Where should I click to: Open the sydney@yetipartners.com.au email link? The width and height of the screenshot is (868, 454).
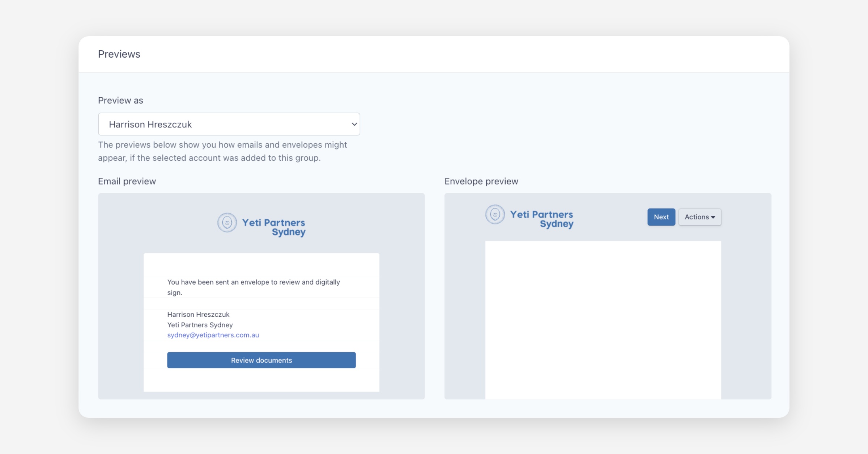click(213, 335)
